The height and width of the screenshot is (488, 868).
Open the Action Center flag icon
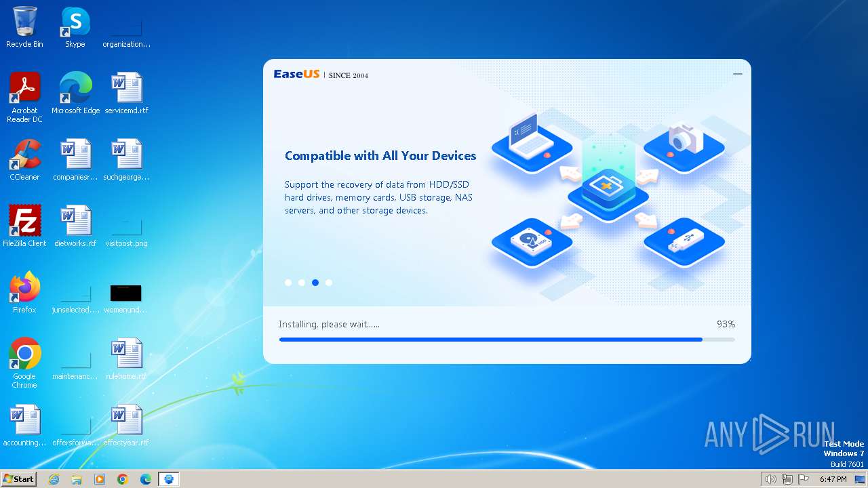[804, 479]
